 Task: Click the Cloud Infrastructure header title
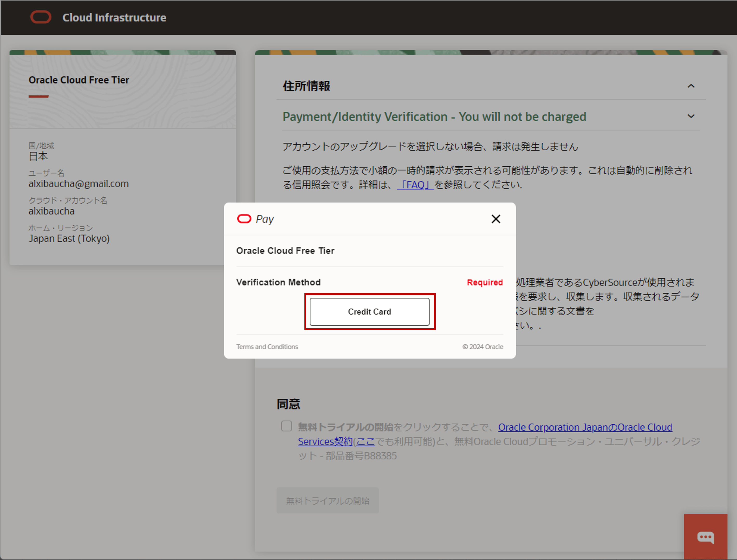[114, 18]
